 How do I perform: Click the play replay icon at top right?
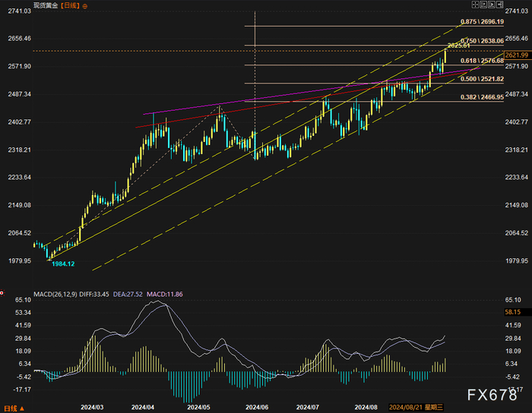pos(492,5)
